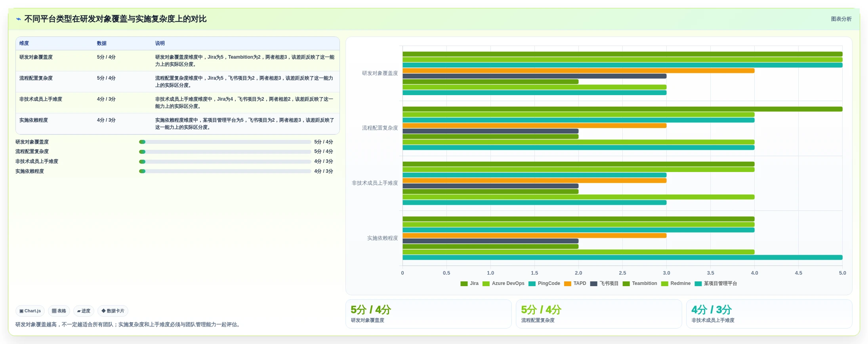This screenshot has height=344, width=868.
Task: Click the 研发对象覆盖度 axis label on chart
Action: pyautogui.click(x=380, y=73)
